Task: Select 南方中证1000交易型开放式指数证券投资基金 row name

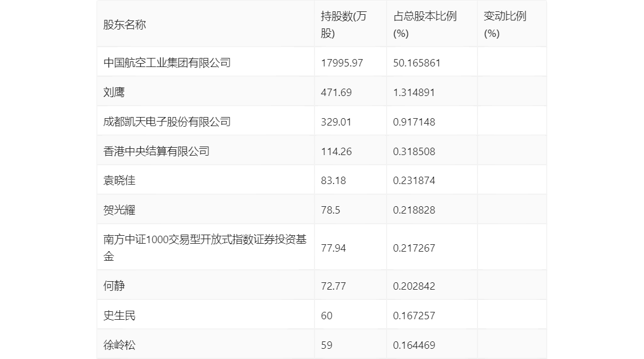Action: (205, 248)
